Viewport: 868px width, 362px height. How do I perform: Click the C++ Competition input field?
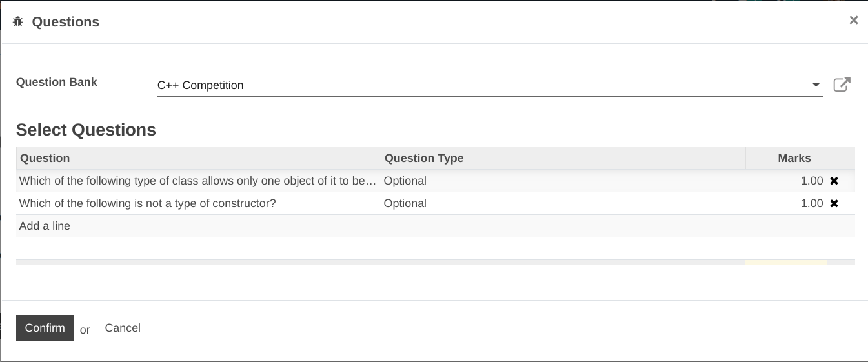478,85
